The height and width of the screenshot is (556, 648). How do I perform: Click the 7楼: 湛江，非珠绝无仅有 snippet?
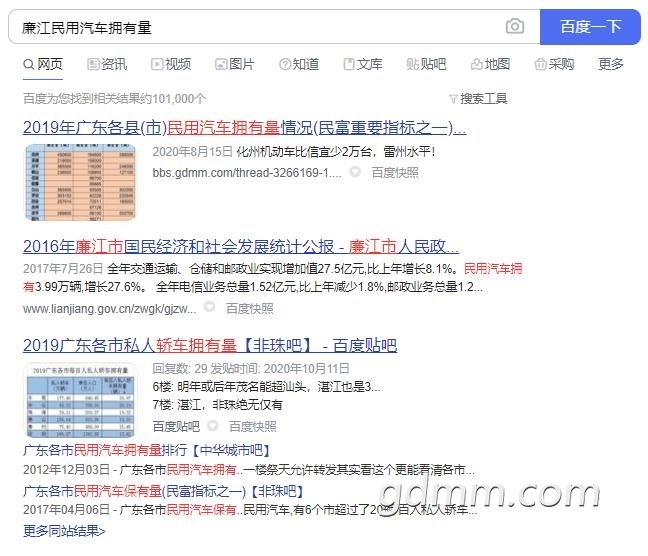pos(217,405)
